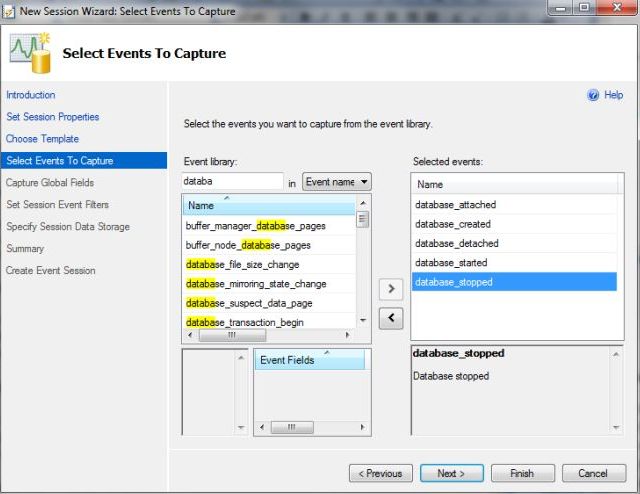Minimize the wizard window
The image size is (640, 494).
tap(561, 8)
